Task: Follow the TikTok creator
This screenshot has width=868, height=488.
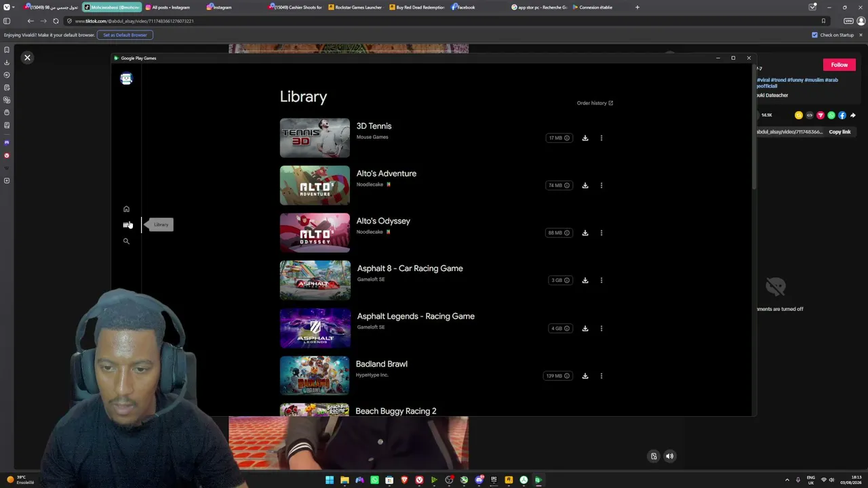Action: [x=840, y=65]
